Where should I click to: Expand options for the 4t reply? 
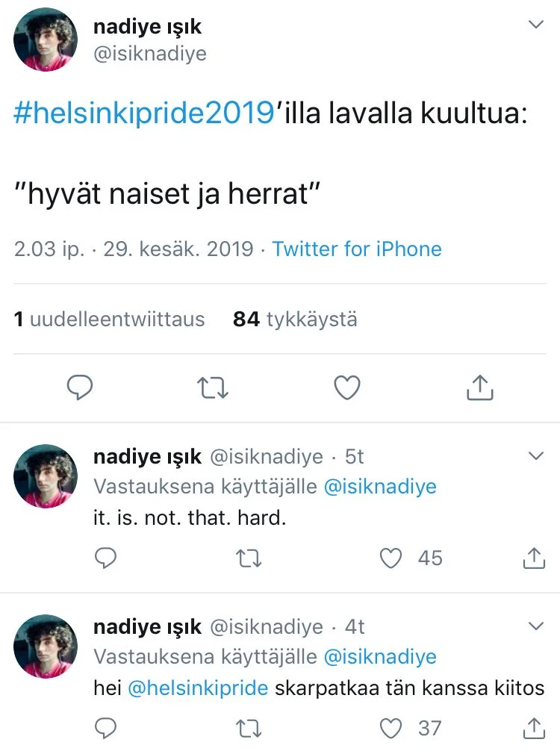(536, 626)
